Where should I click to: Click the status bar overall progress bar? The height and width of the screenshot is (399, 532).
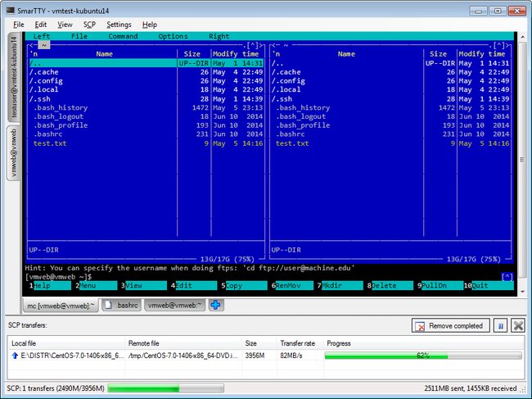coord(166,388)
